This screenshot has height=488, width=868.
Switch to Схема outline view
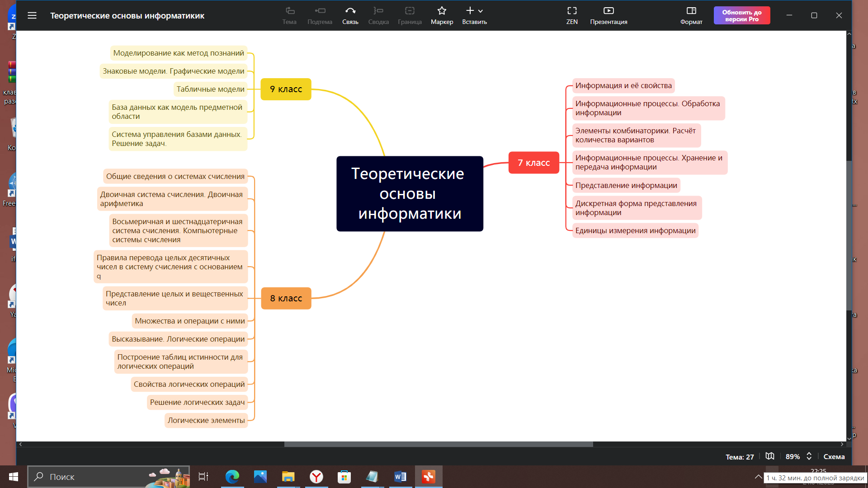834,457
